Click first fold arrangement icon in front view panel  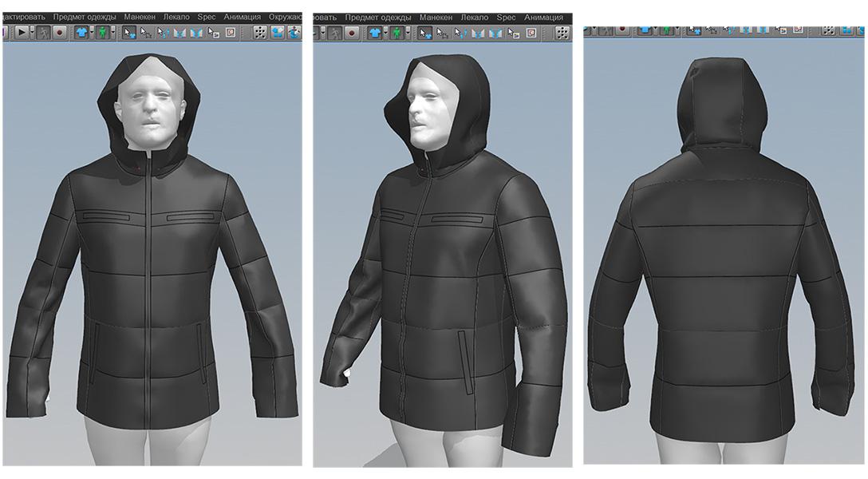coord(180,33)
